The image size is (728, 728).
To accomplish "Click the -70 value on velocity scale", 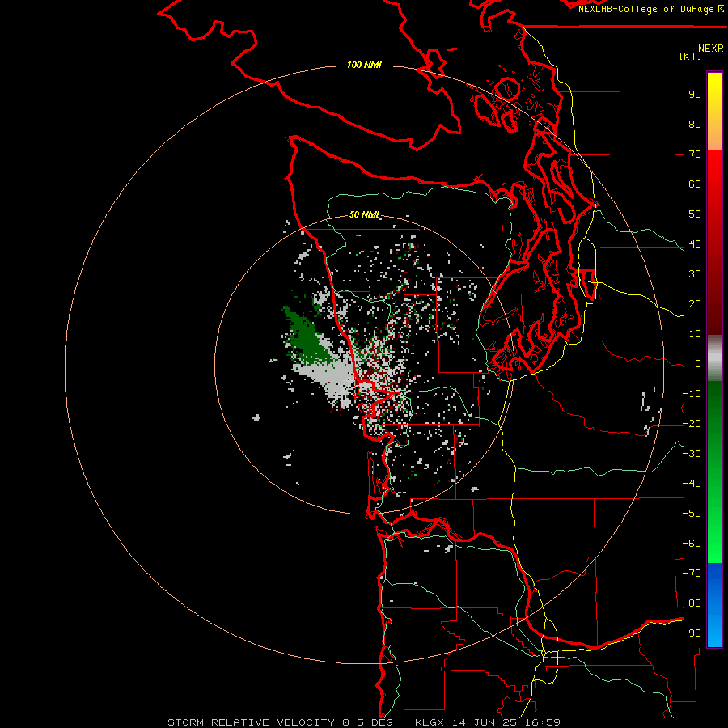I will (692, 574).
